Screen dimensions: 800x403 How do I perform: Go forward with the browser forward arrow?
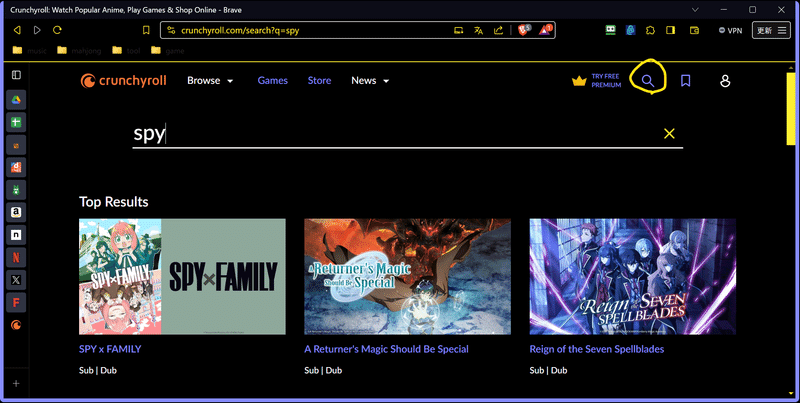pos(37,30)
